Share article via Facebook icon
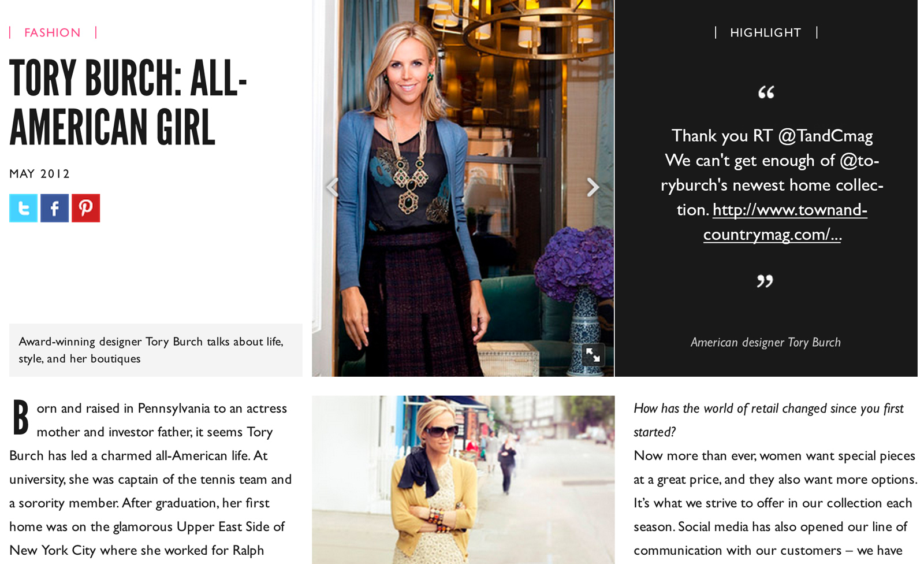This screenshot has width=924, height=564. click(x=54, y=208)
